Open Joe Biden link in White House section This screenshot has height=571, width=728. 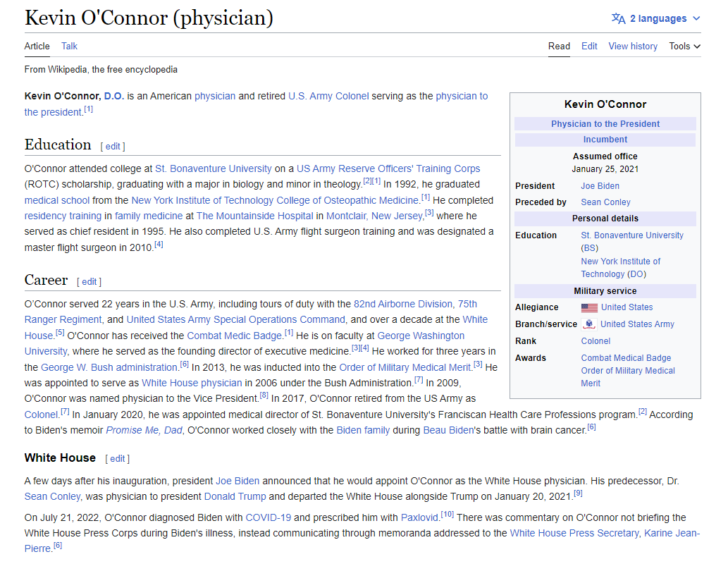coord(237,481)
